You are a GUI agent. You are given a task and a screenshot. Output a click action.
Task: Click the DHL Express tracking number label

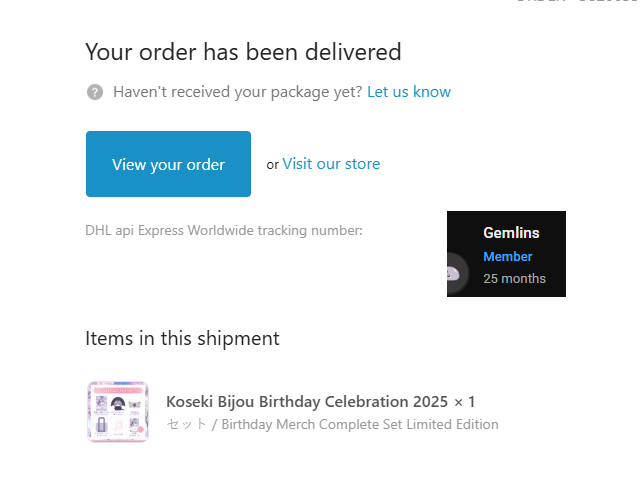(224, 231)
